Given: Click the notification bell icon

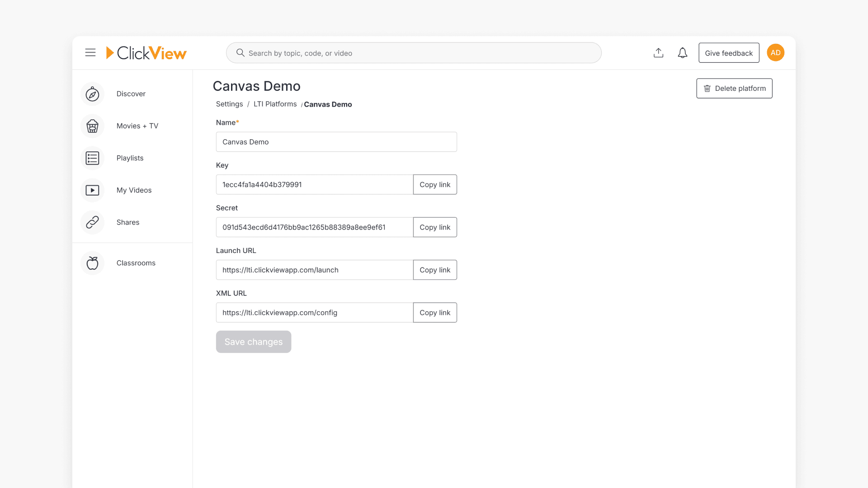Looking at the screenshot, I should 683,52.
